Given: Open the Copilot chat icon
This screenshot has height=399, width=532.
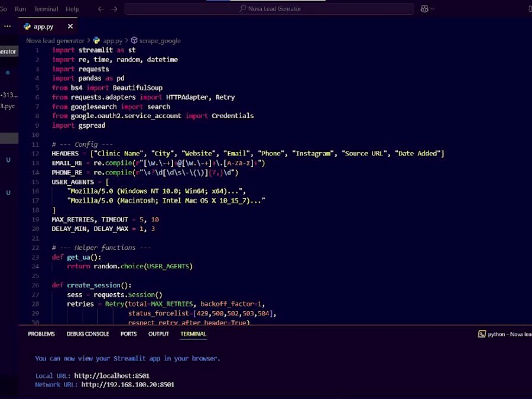Looking at the screenshot, I should (x=424, y=9).
